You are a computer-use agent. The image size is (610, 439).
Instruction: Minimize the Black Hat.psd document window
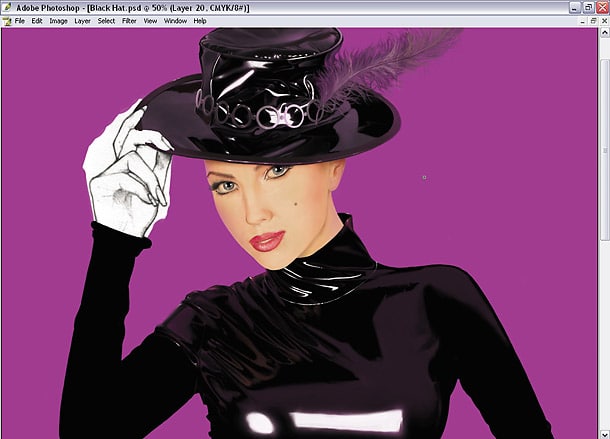tap(582, 21)
